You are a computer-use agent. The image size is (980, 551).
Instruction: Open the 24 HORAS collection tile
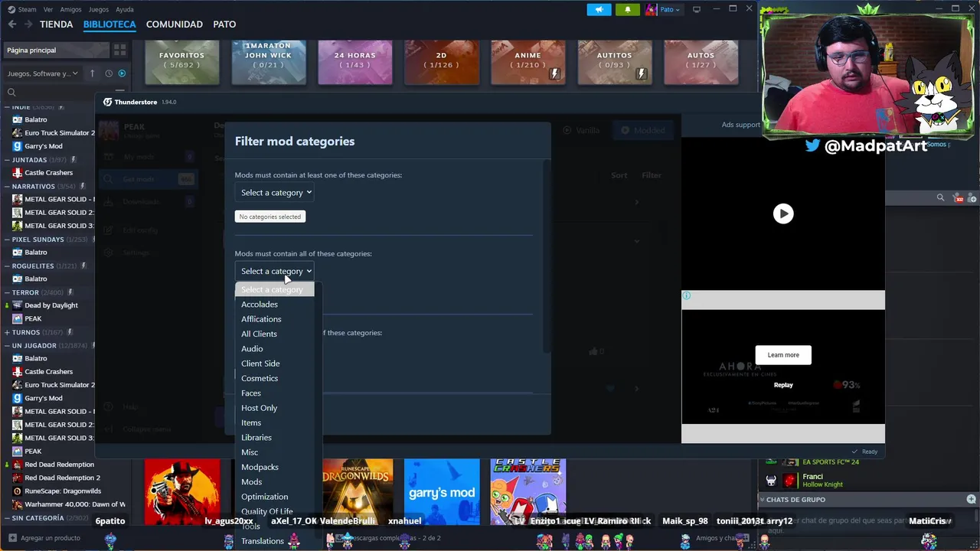pyautogui.click(x=355, y=62)
